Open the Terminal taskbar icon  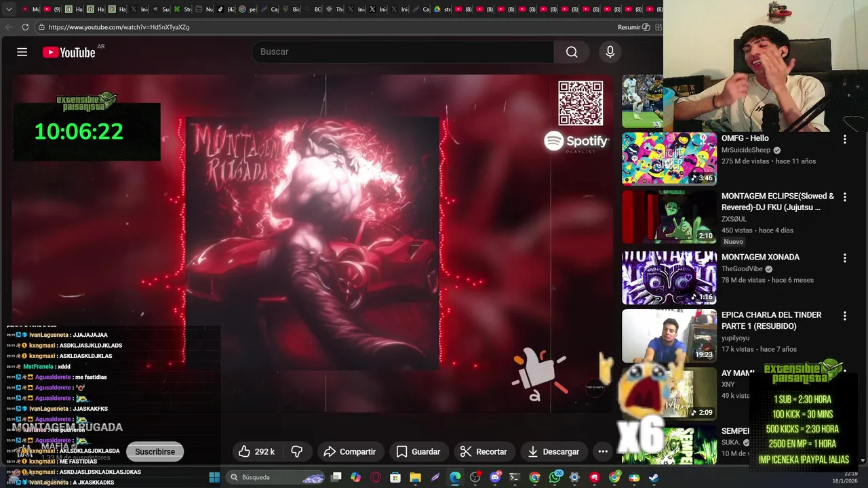click(515, 477)
